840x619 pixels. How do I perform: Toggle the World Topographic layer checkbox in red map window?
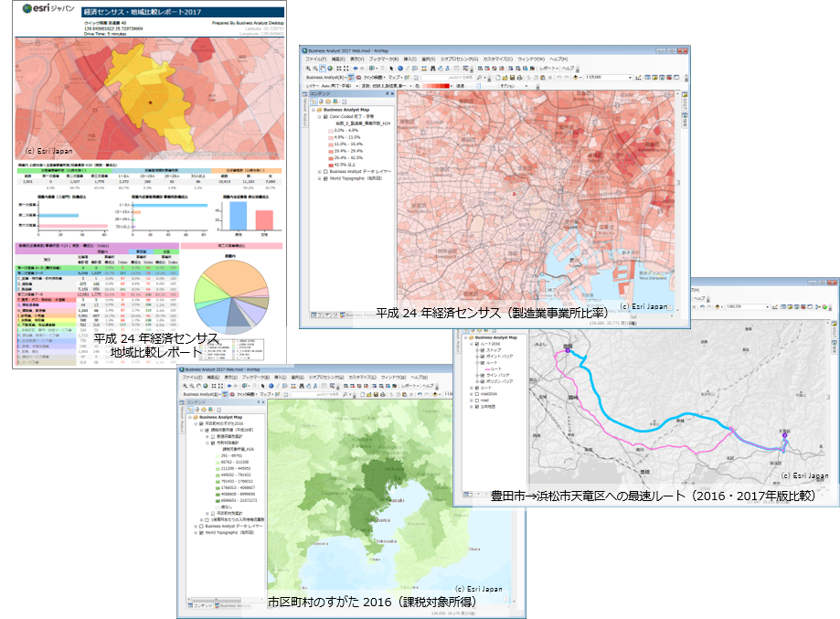tap(324, 178)
